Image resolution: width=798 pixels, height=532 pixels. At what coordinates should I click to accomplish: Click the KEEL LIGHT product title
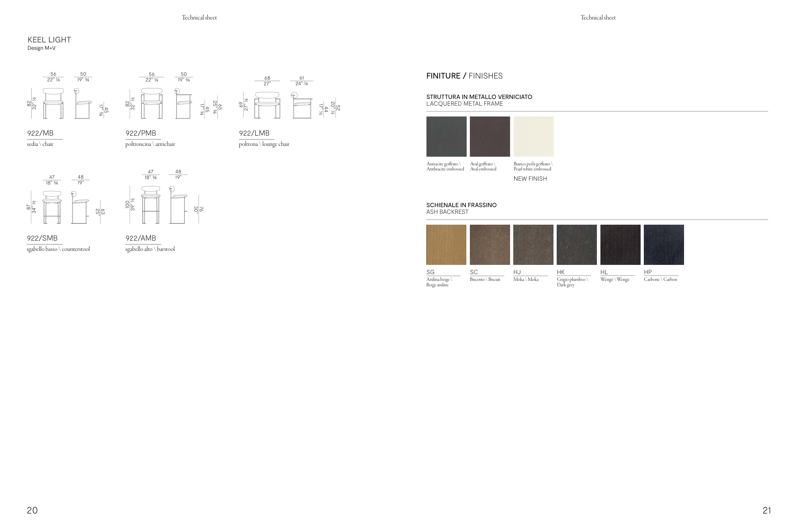point(49,40)
